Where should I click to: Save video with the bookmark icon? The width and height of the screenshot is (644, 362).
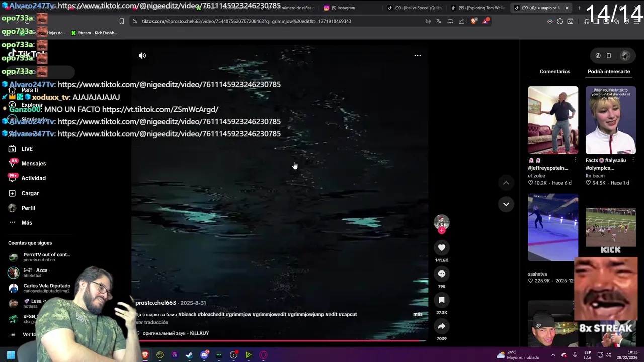click(442, 300)
